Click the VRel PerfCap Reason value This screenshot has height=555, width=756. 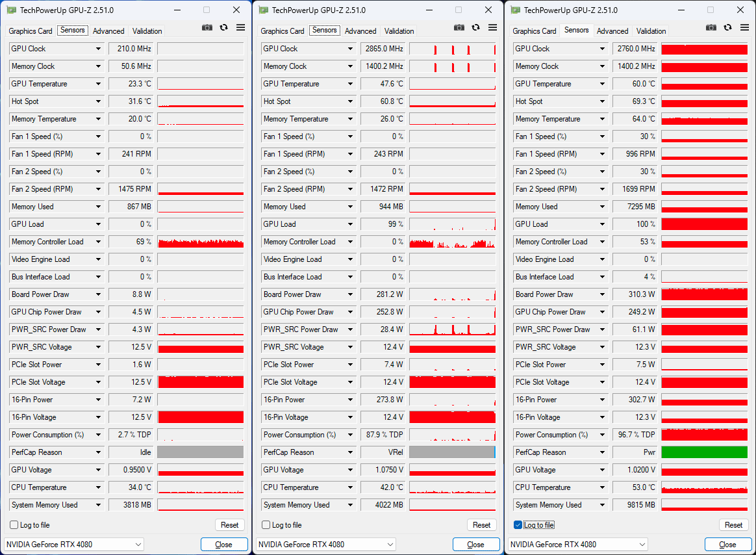383,452
